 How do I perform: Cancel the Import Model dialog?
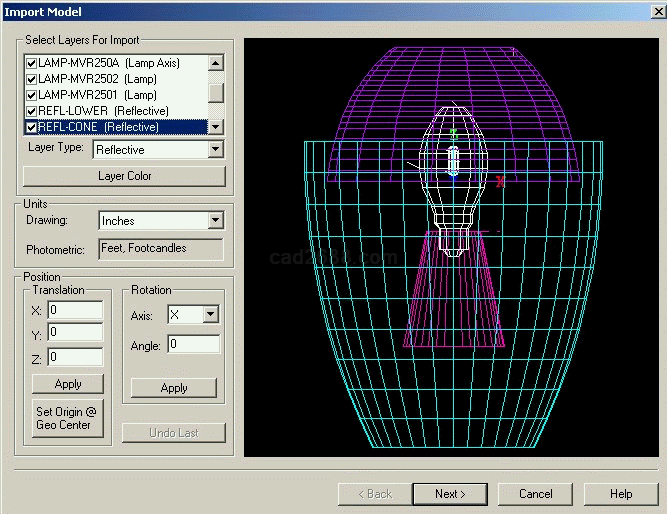click(536, 494)
